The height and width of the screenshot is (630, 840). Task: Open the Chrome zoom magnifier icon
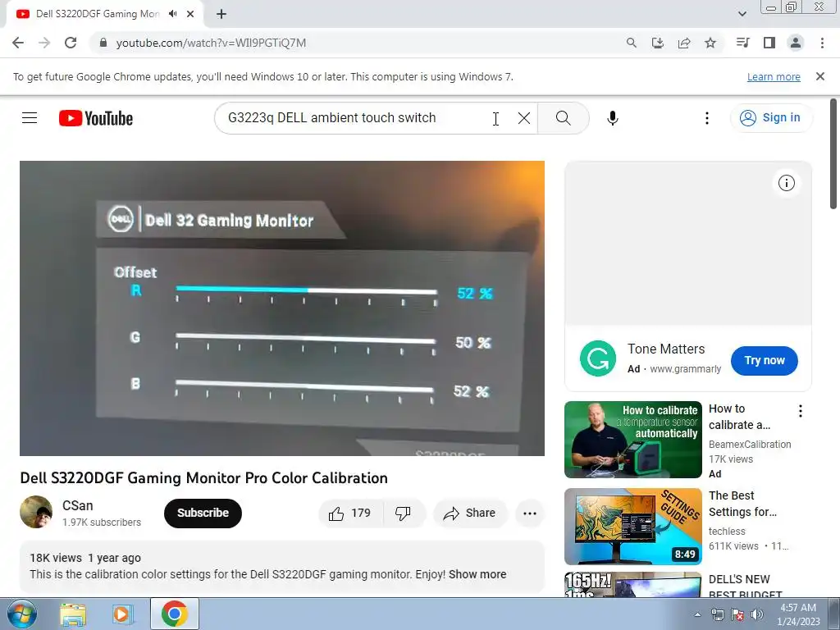[631, 43]
